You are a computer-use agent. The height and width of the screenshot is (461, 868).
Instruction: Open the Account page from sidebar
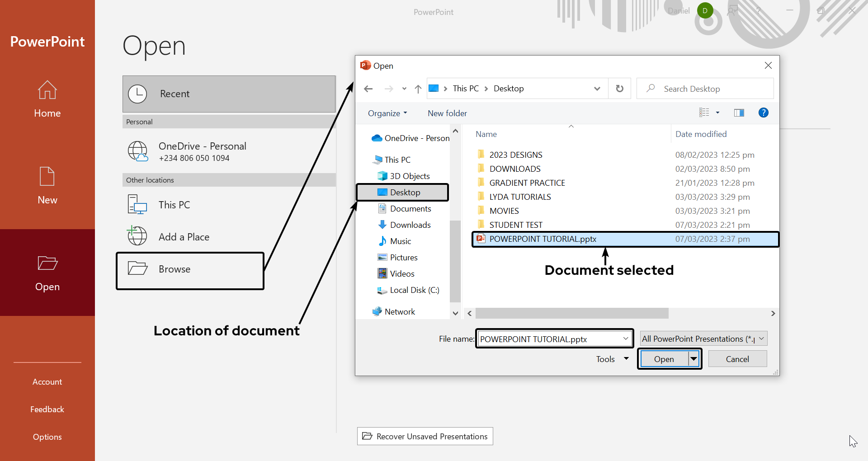(x=47, y=382)
